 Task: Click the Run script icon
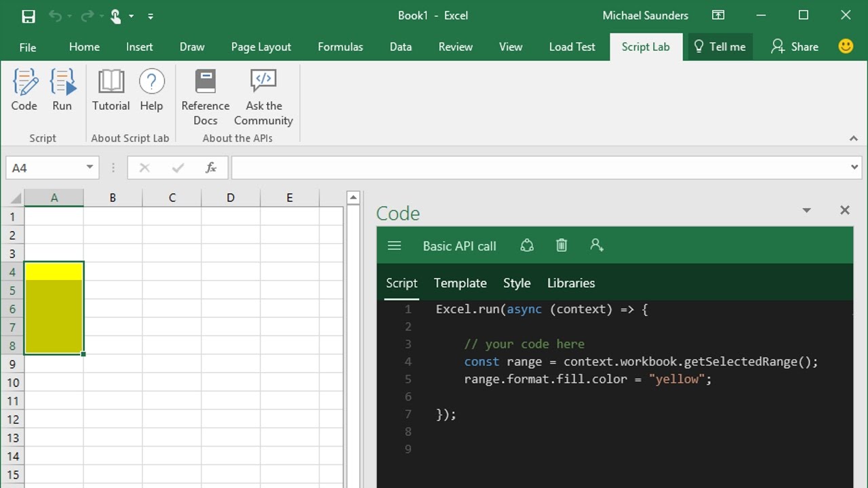point(62,90)
